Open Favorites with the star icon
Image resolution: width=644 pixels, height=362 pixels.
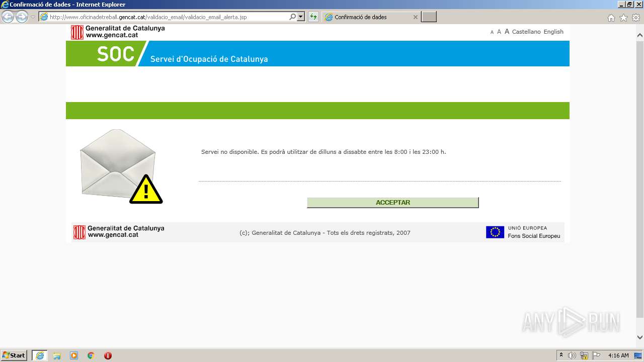pyautogui.click(x=623, y=18)
